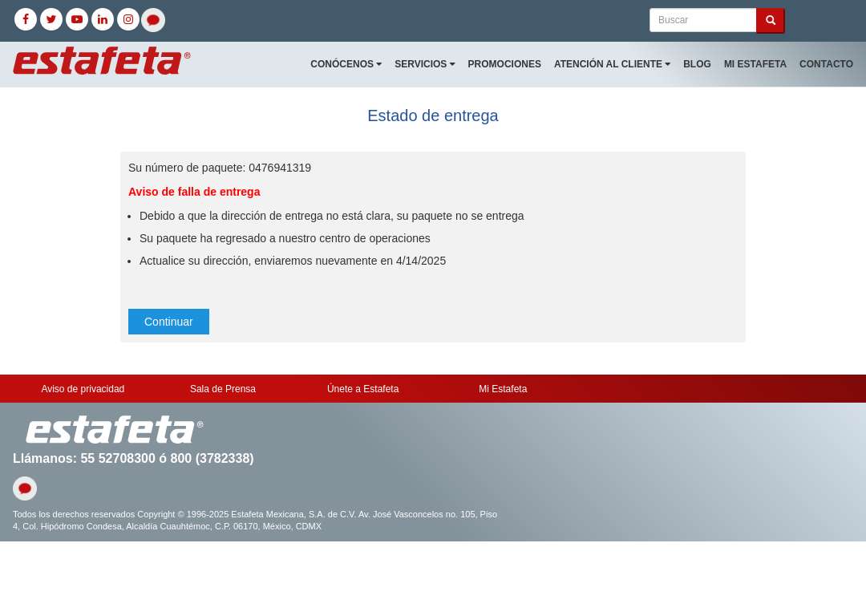Click the line about package returned to operations center

[285, 238]
